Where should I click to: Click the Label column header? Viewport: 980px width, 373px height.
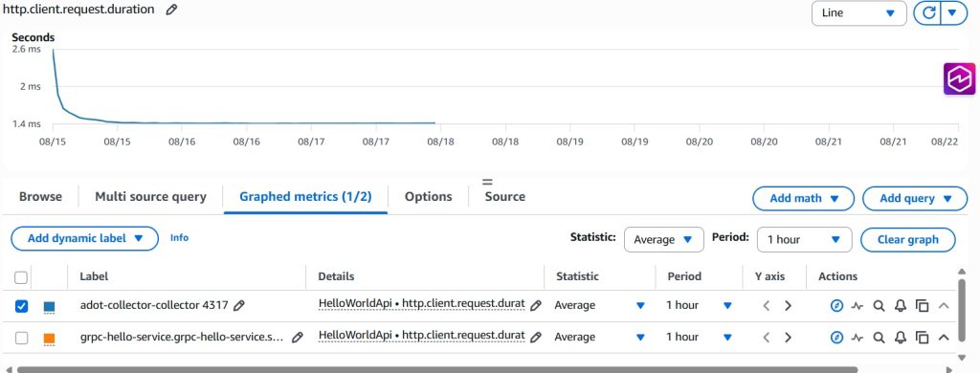point(94,276)
